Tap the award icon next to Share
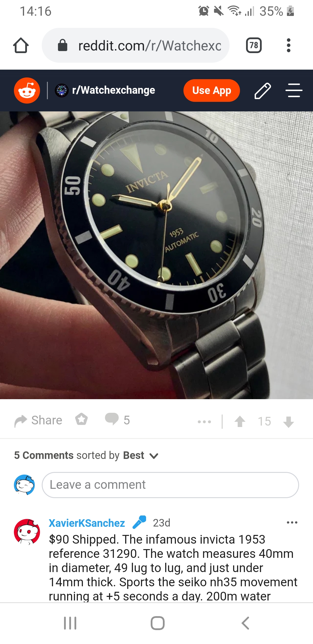 81,419
